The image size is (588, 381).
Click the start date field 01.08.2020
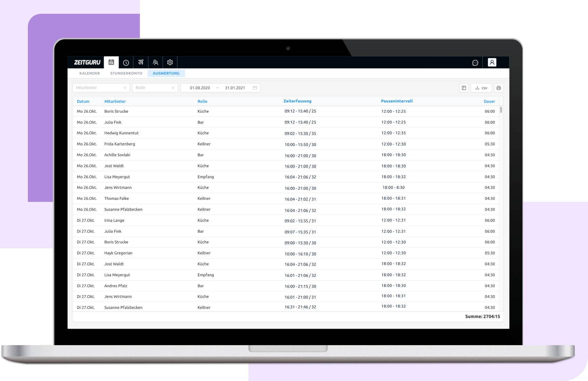pos(200,88)
